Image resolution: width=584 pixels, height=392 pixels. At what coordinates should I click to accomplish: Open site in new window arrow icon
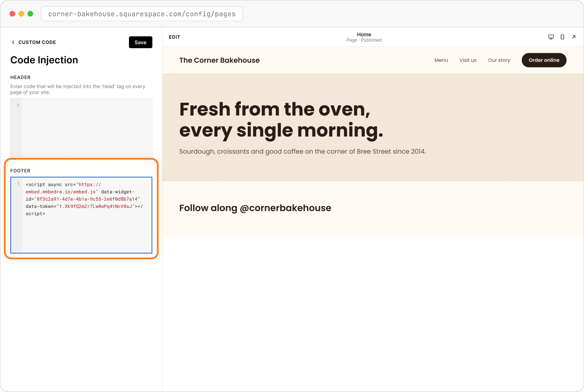[574, 37]
